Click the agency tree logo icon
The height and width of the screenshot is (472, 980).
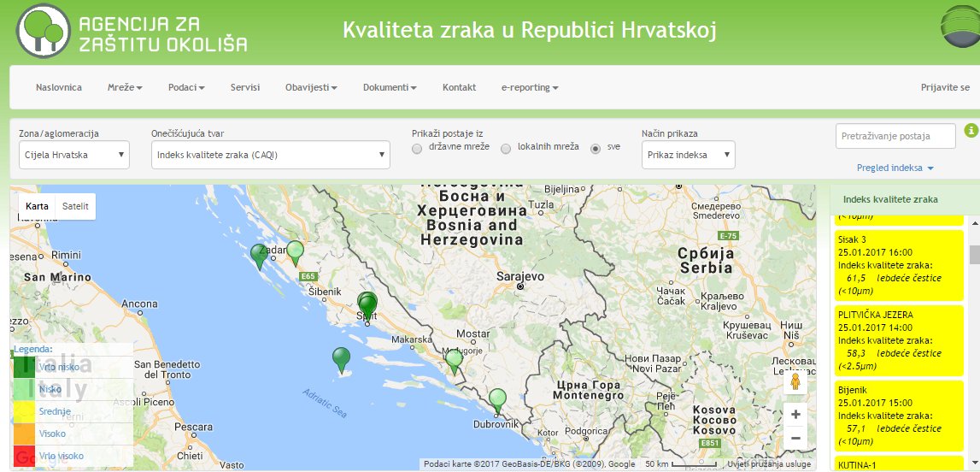(x=43, y=31)
